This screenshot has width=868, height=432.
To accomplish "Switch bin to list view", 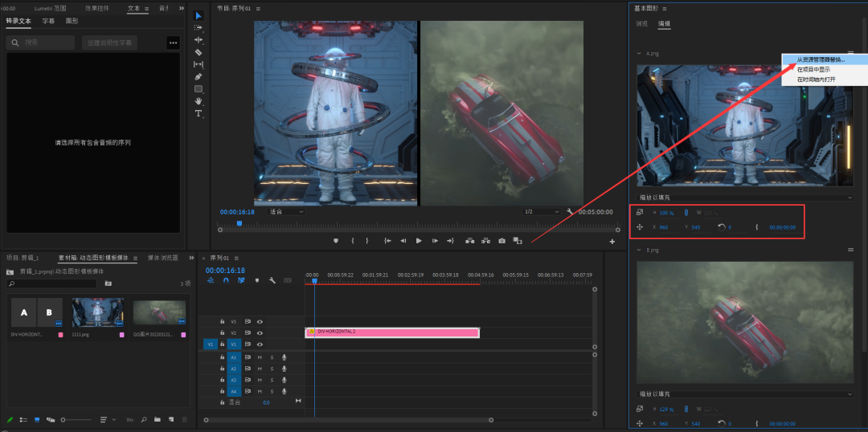I will point(23,420).
